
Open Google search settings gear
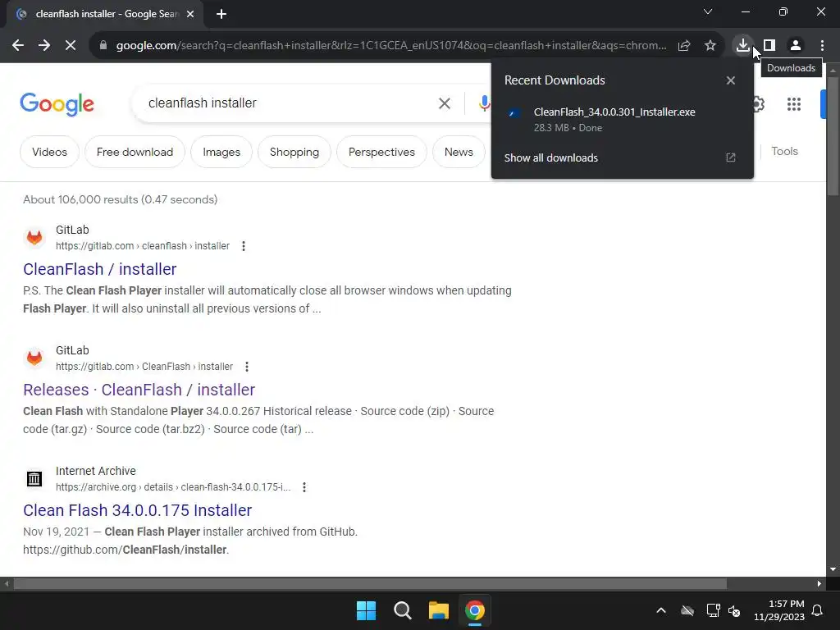tap(758, 104)
